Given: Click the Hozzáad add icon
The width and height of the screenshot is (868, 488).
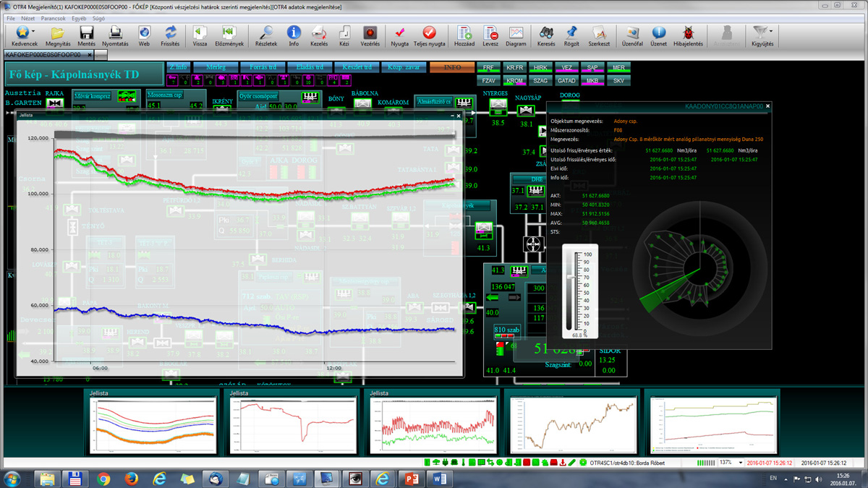Looking at the screenshot, I should (465, 35).
